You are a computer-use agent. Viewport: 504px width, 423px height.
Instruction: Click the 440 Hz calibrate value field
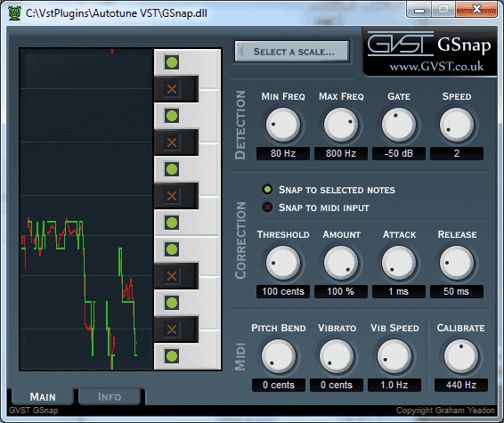point(461,385)
